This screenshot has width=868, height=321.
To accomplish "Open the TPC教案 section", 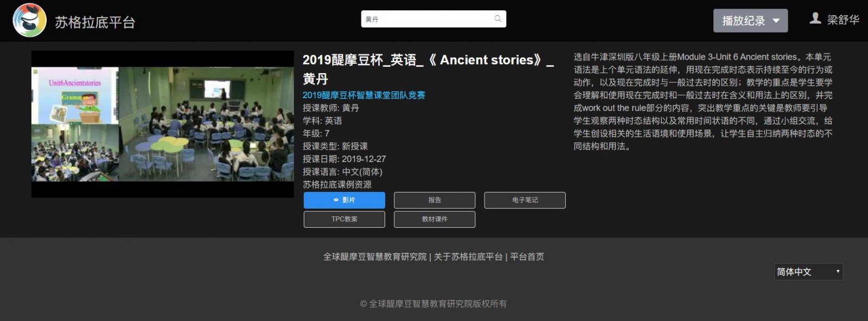I will click(x=344, y=219).
